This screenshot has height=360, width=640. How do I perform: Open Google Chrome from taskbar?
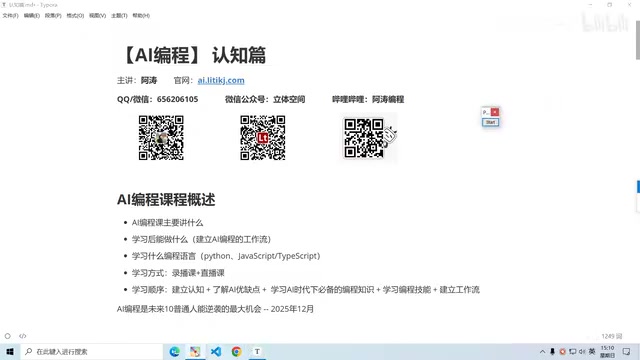point(236,351)
